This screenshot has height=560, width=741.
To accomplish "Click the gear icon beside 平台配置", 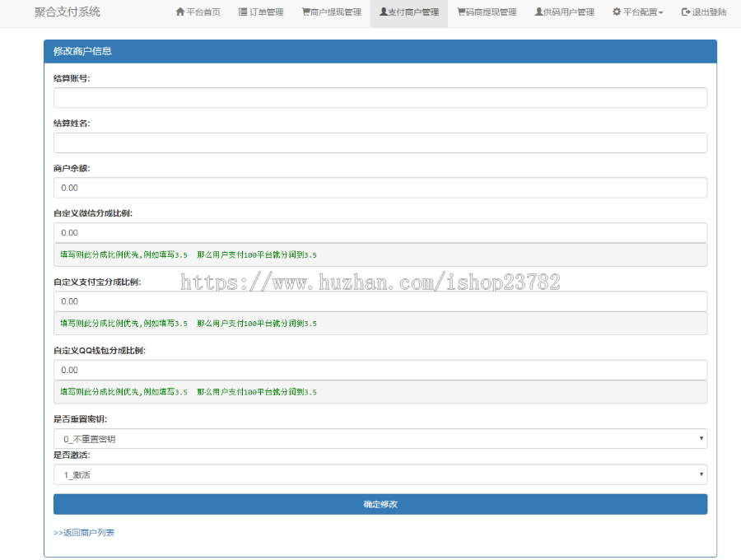I will click(x=617, y=12).
